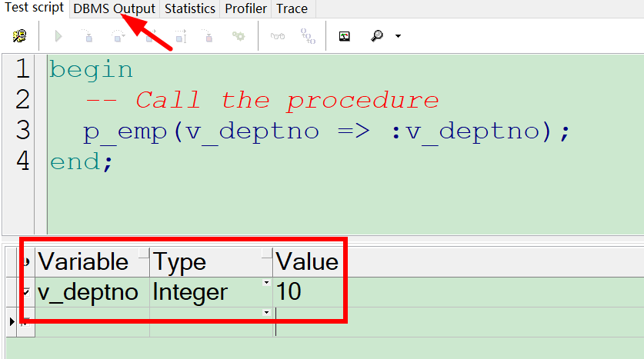Click the row indicator arrow of the empty row

click(12, 322)
